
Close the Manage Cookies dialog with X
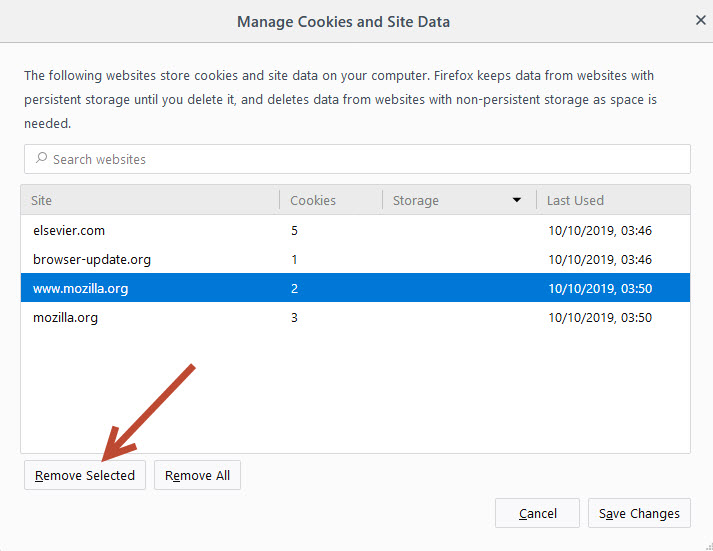point(700,20)
